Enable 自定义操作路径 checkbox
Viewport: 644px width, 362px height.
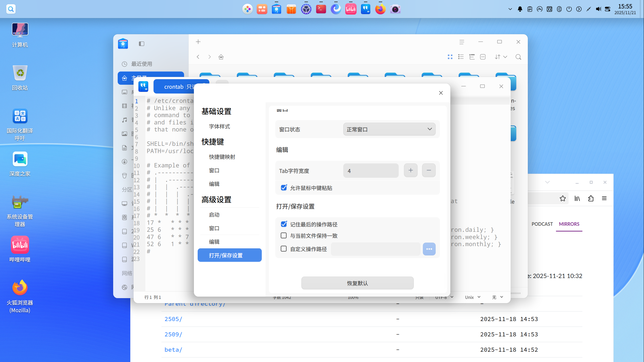pos(284,249)
